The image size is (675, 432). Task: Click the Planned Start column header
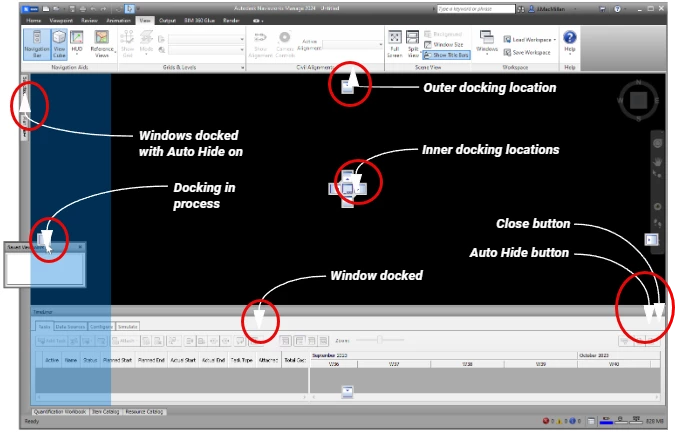(x=118, y=360)
